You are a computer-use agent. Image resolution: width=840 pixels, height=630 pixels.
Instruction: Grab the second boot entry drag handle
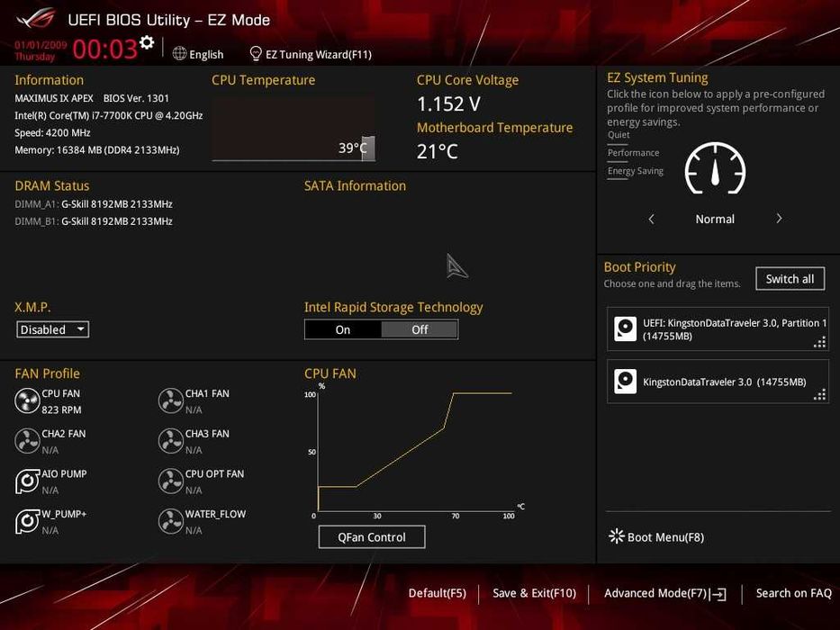(819, 395)
